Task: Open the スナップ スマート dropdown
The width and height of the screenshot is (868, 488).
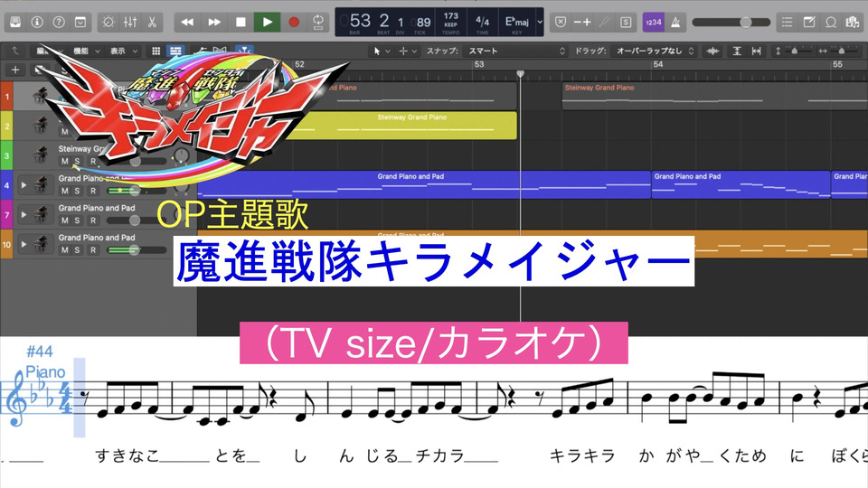Action: [516, 51]
